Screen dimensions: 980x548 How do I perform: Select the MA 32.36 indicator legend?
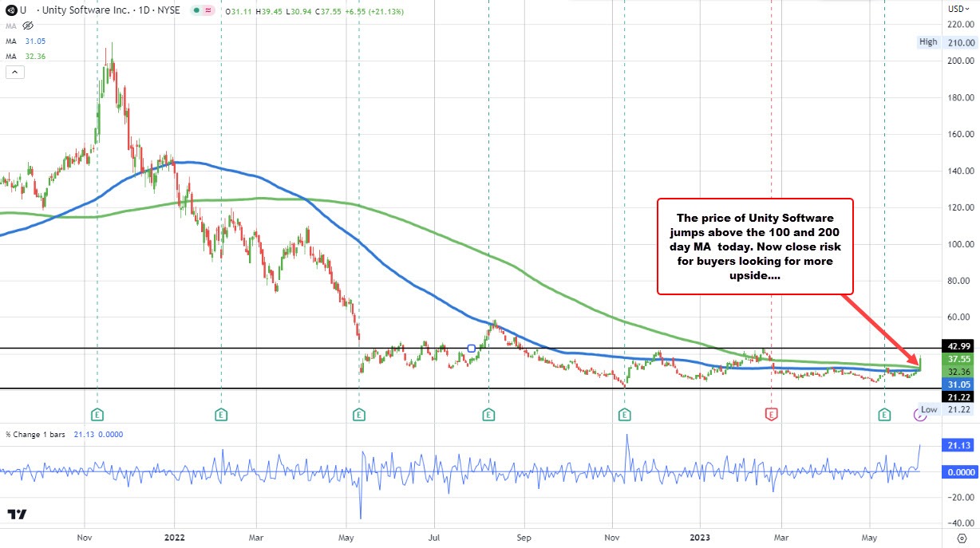pos(27,56)
